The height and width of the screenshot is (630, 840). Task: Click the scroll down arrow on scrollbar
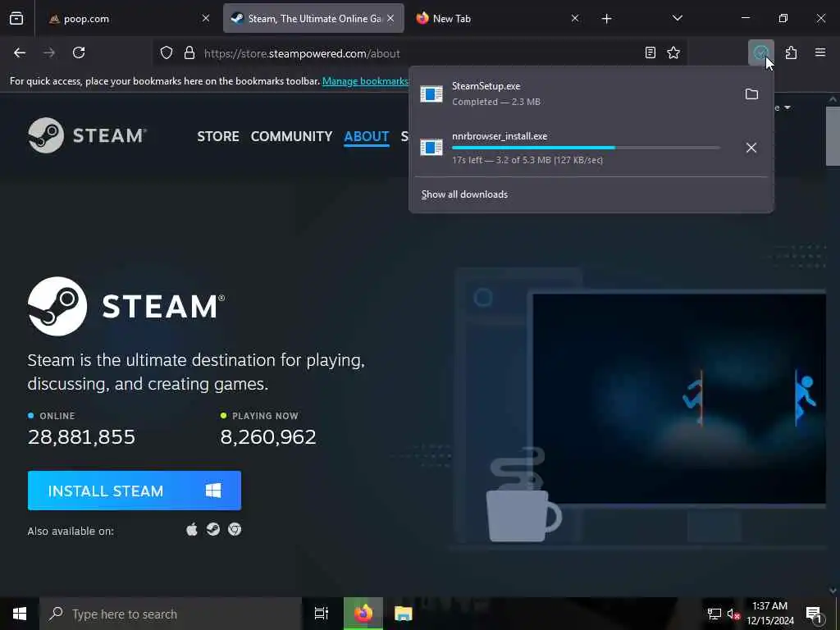pos(833,591)
